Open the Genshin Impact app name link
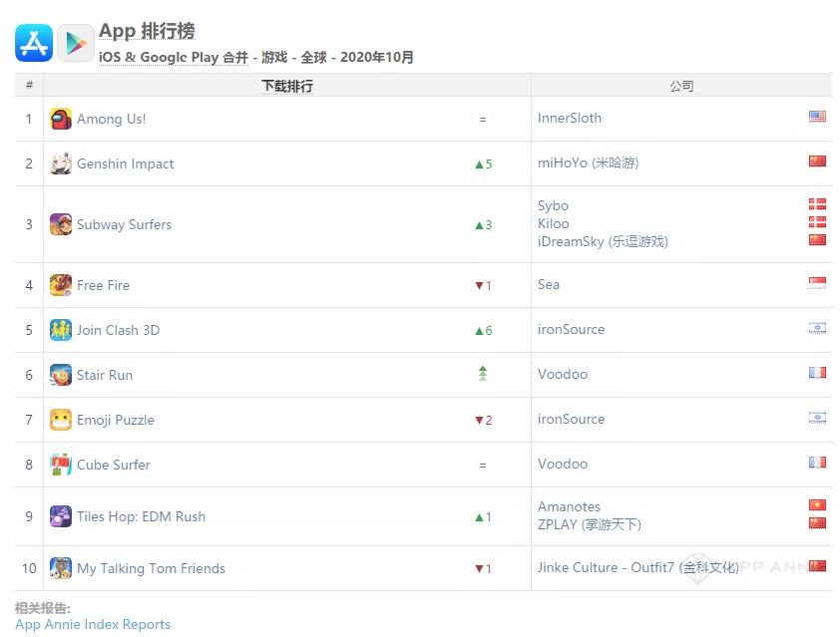This screenshot has width=840, height=637. tap(126, 163)
